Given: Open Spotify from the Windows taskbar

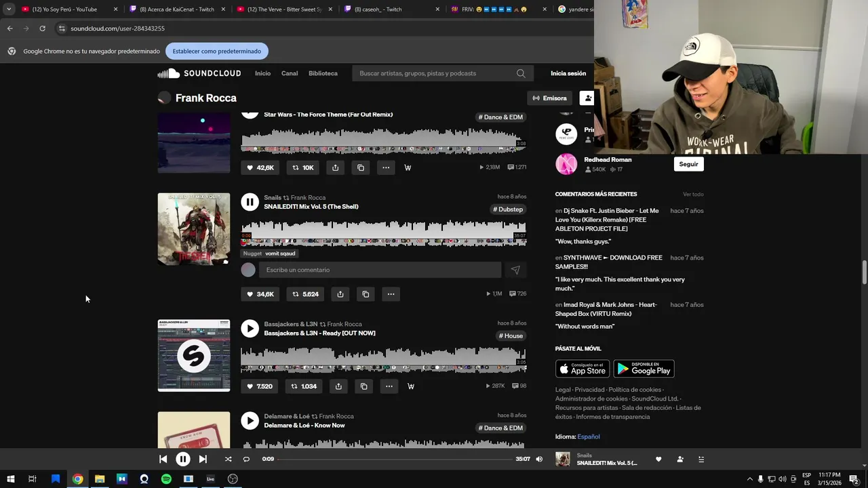Looking at the screenshot, I should click(x=166, y=479).
